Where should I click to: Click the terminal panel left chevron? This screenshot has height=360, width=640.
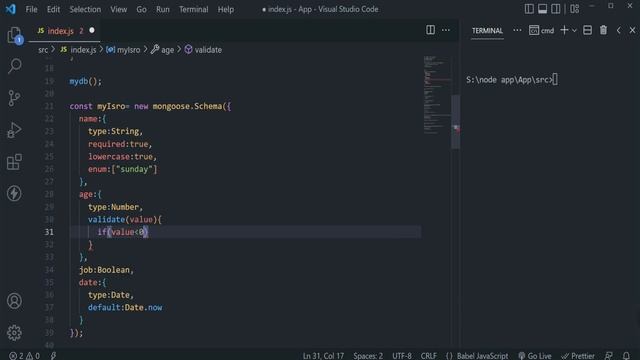[619, 30]
